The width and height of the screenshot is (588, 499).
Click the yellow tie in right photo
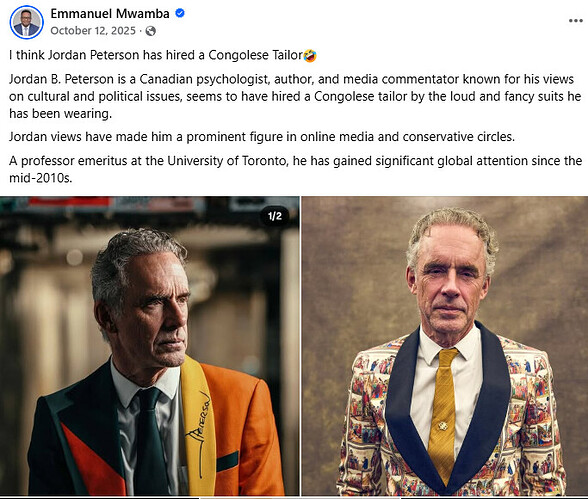click(443, 414)
